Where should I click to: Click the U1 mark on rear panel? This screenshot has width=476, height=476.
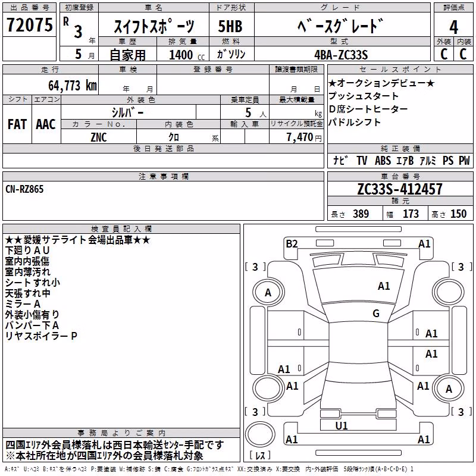click(x=342, y=426)
